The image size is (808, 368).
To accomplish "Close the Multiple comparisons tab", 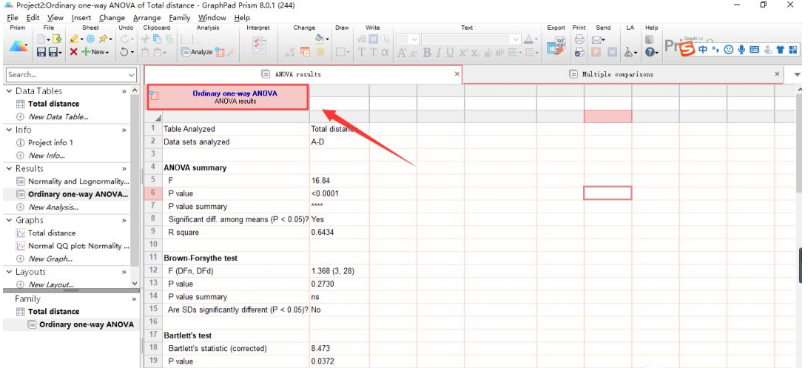I will coord(777,74).
